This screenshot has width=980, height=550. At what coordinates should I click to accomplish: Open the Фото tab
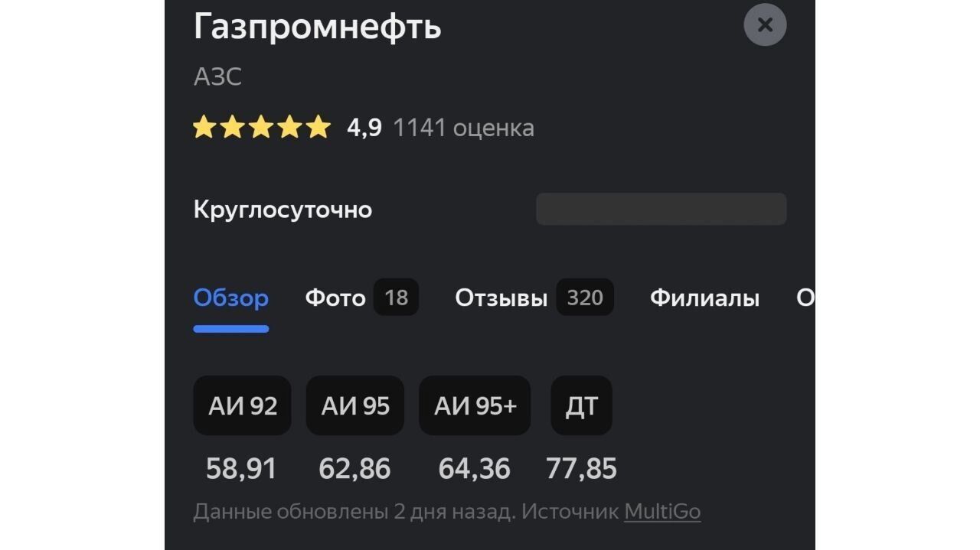(335, 298)
